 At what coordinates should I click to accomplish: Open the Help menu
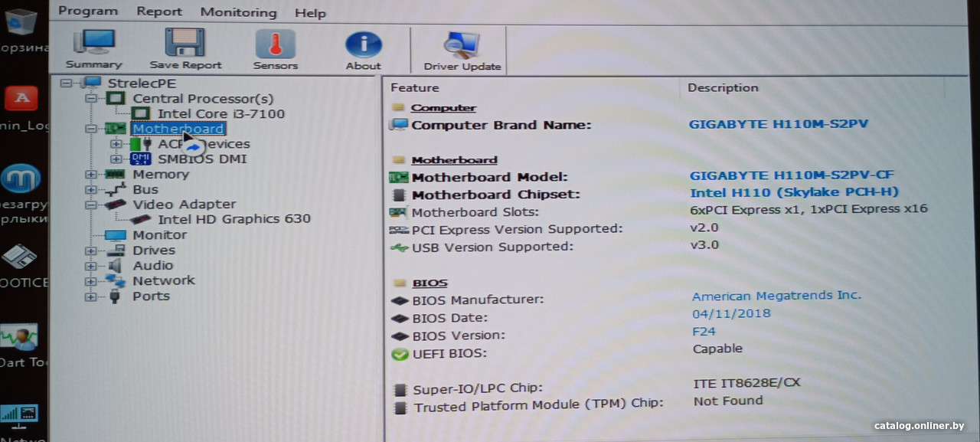click(310, 13)
